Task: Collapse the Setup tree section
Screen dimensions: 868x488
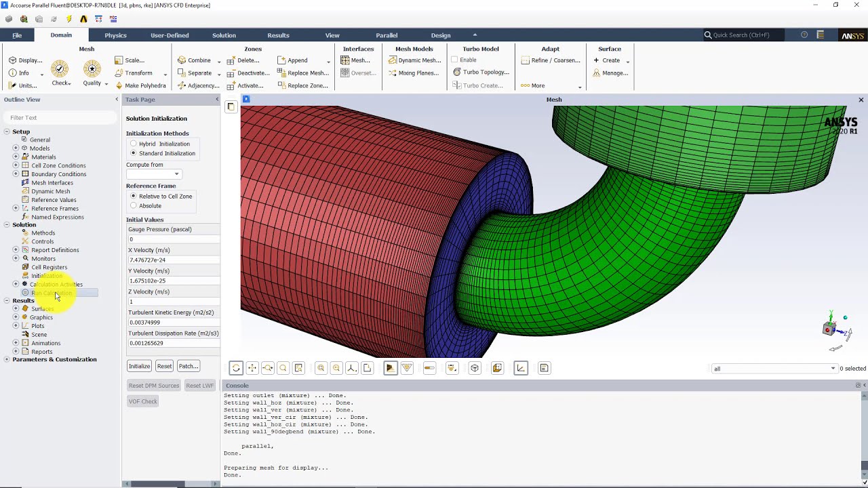Action: tap(7, 131)
